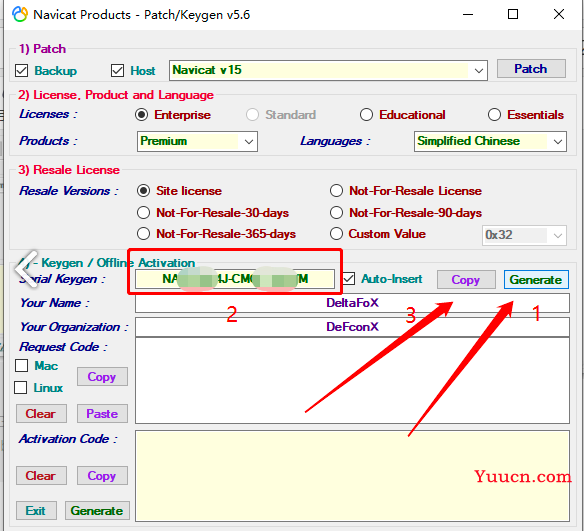Minimize the Patch/Keygen window
The width and height of the screenshot is (584, 531).
click(x=468, y=15)
